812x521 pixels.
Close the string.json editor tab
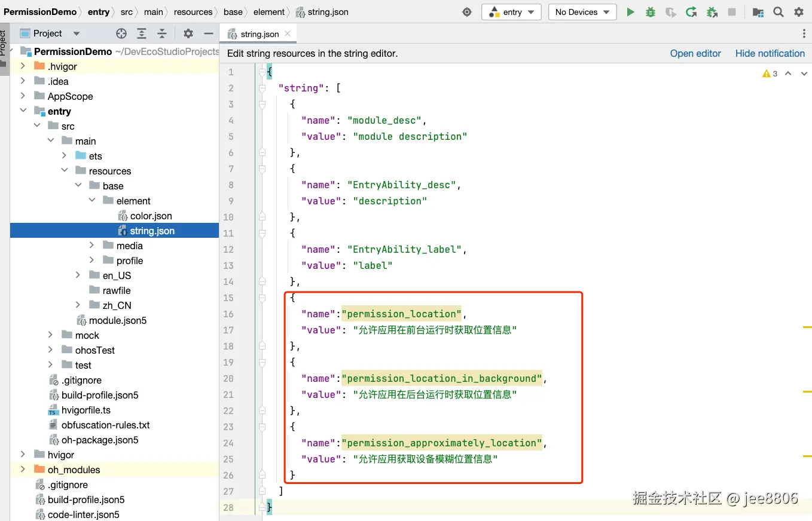(x=288, y=34)
